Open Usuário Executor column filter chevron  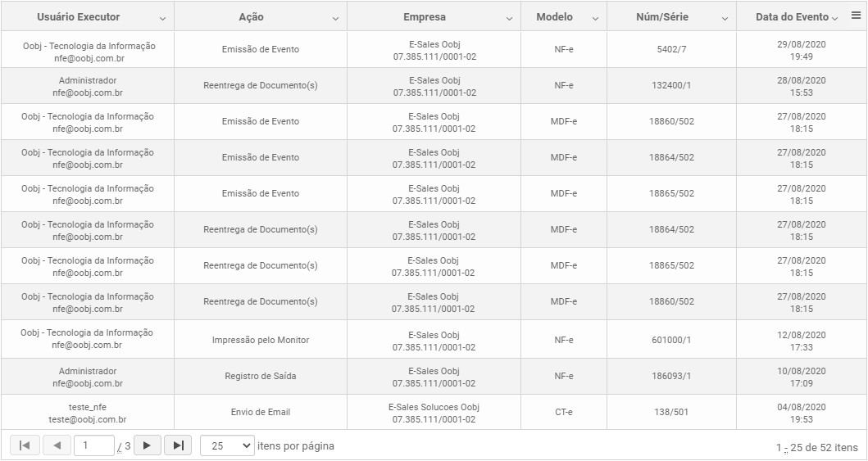(162, 18)
